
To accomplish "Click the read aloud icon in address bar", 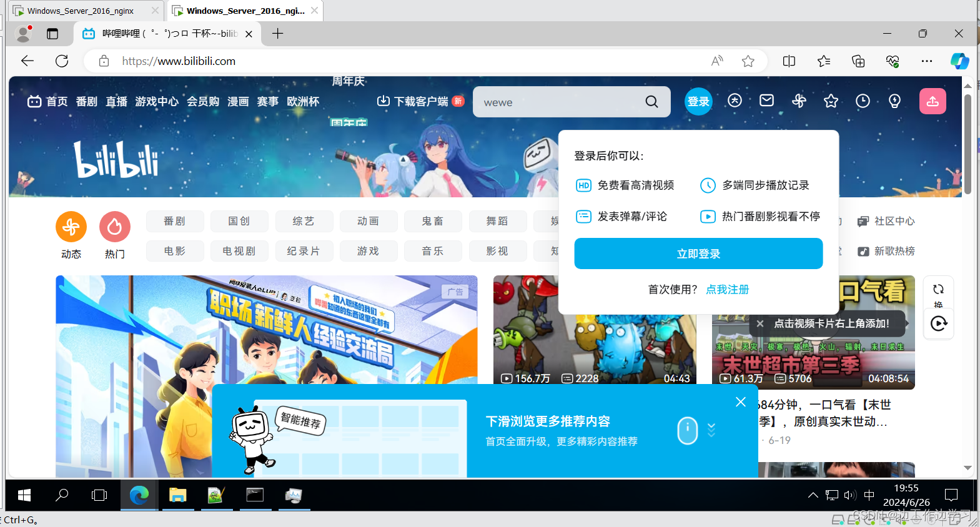I will (x=717, y=61).
